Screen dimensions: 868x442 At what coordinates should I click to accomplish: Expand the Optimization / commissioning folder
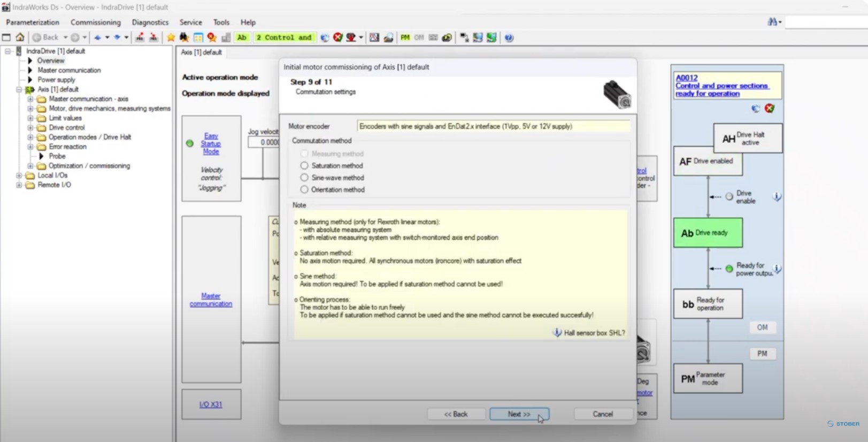click(30, 166)
